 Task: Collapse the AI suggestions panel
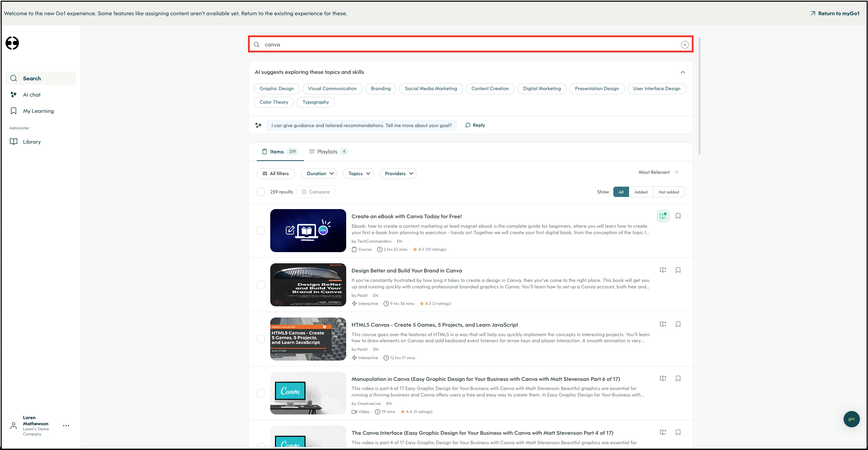point(683,72)
